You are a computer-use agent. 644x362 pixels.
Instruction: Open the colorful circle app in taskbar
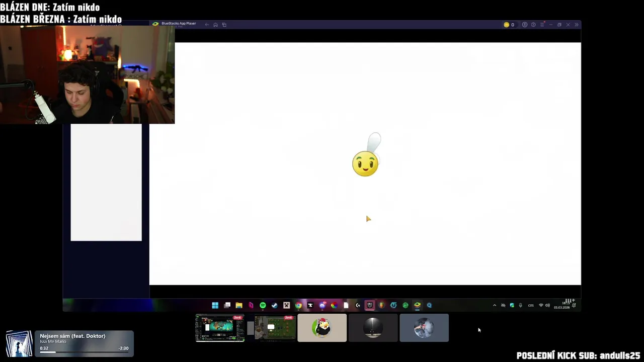tap(334, 305)
